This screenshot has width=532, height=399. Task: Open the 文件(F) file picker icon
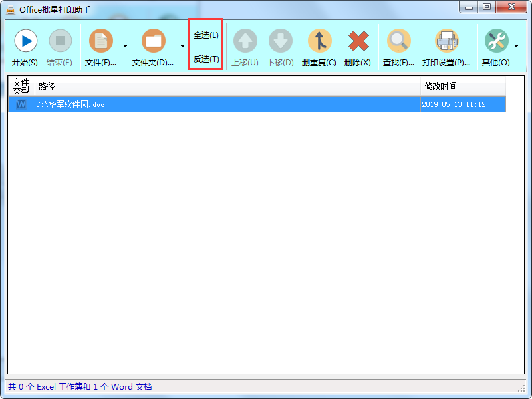[x=101, y=41]
